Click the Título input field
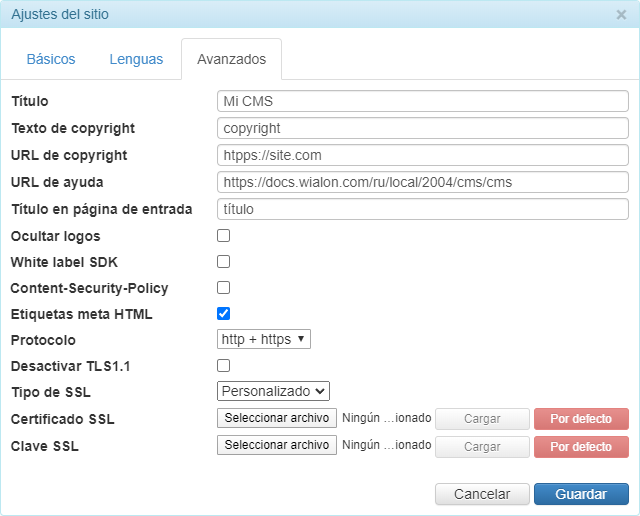 [x=422, y=101]
